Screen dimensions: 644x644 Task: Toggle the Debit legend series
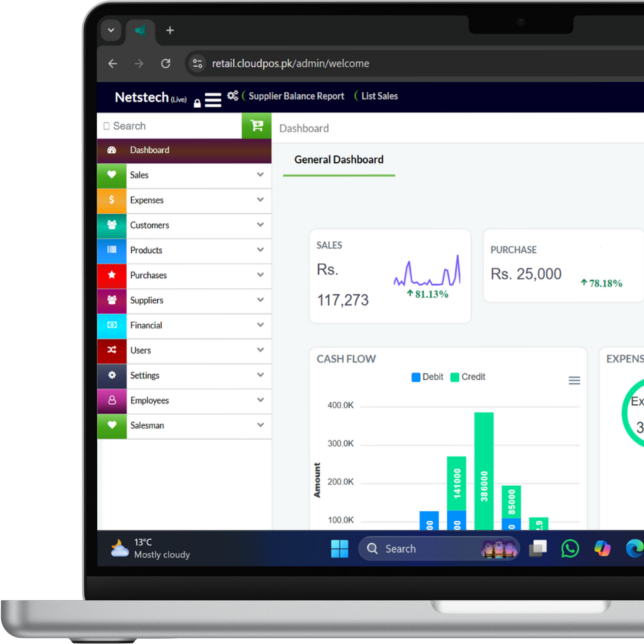click(x=428, y=377)
